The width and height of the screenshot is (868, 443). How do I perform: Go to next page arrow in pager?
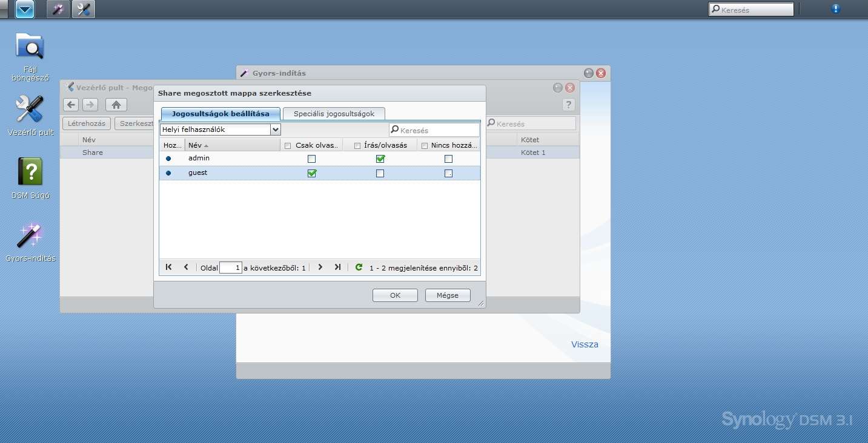(x=320, y=267)
